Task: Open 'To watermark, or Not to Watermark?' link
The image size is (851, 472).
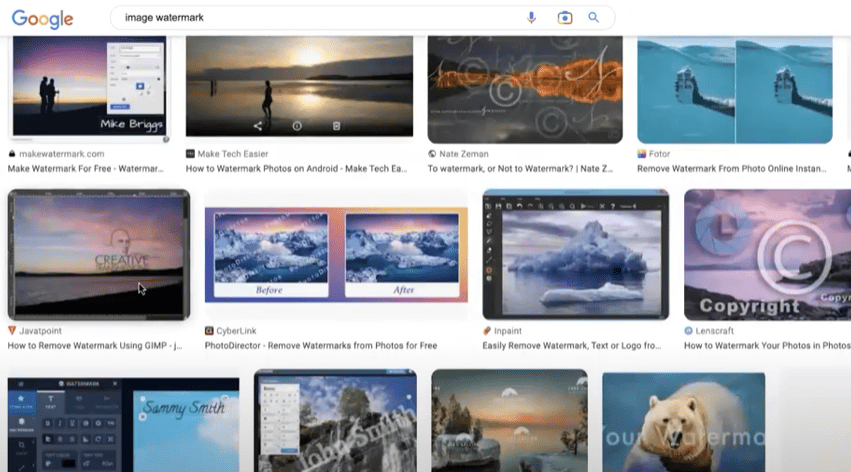Action: pos(520,169)
